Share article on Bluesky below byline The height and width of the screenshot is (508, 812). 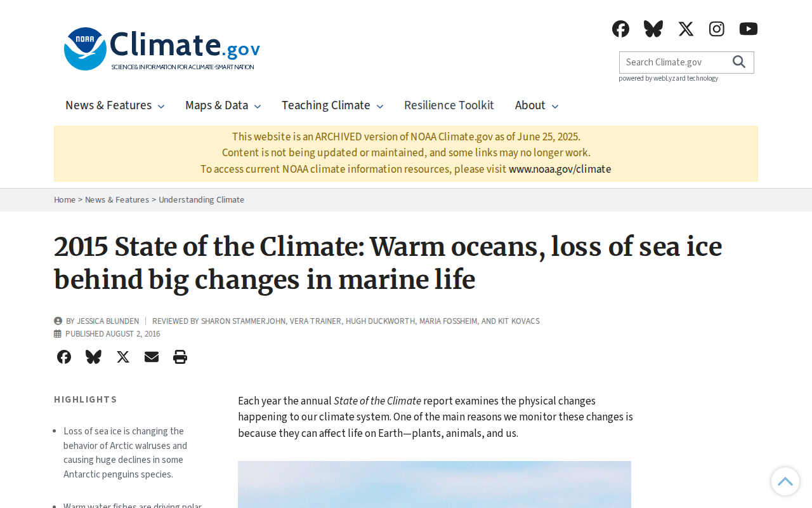tap(93, 357)
